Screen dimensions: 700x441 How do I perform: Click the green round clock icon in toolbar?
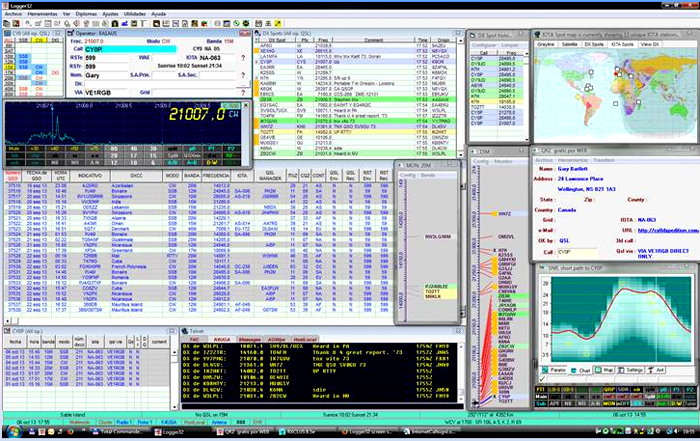(x=236, y=24)
